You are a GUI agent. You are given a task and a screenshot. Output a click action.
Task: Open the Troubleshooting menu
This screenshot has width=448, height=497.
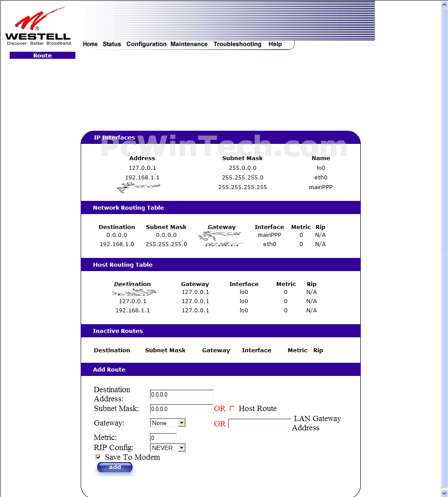[237, 44]
